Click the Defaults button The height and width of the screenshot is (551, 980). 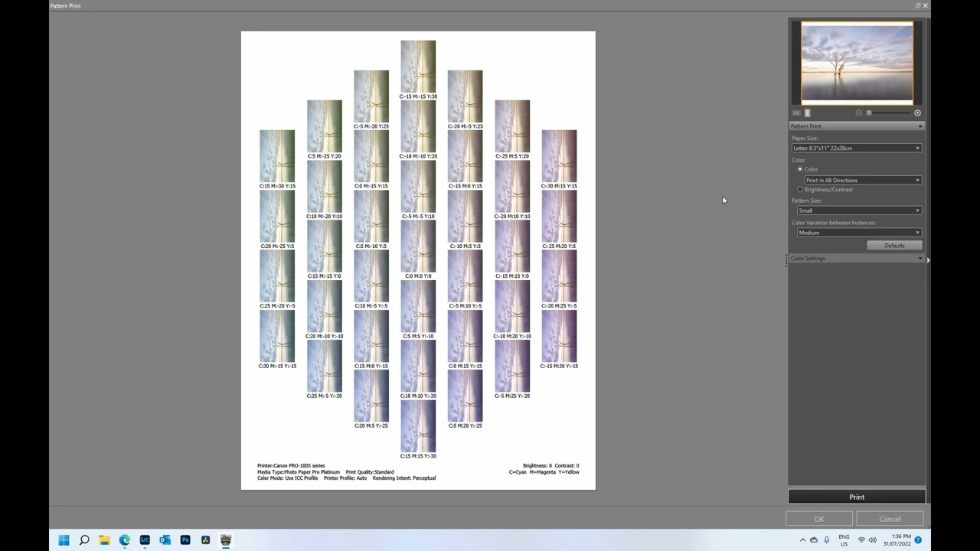tap(894, 245)
